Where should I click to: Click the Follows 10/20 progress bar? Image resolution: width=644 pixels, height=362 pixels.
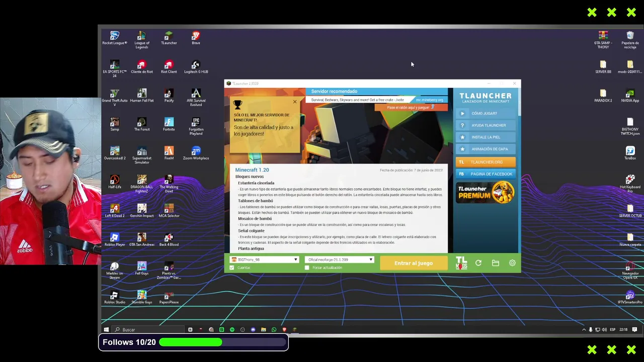tap(223, 342)
